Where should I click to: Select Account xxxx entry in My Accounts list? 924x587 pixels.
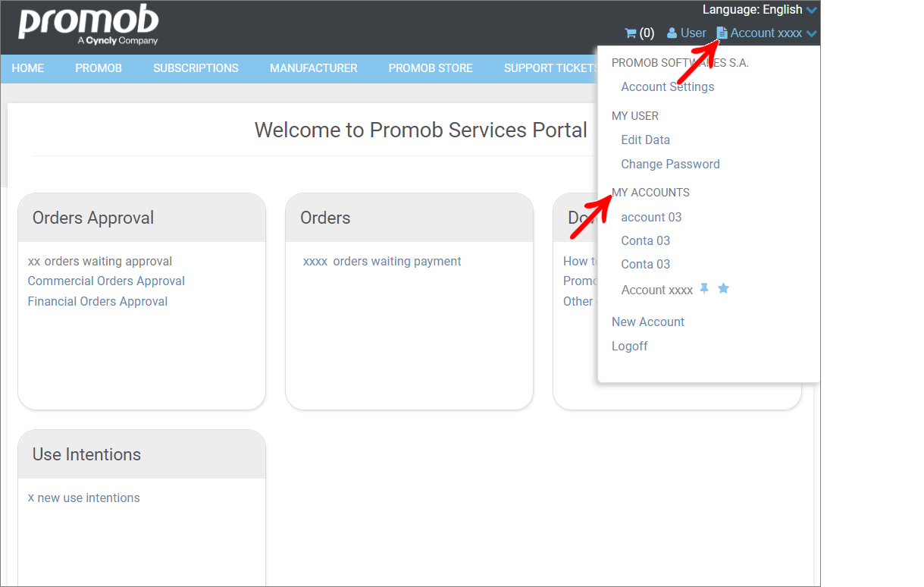tap(657, 290)
